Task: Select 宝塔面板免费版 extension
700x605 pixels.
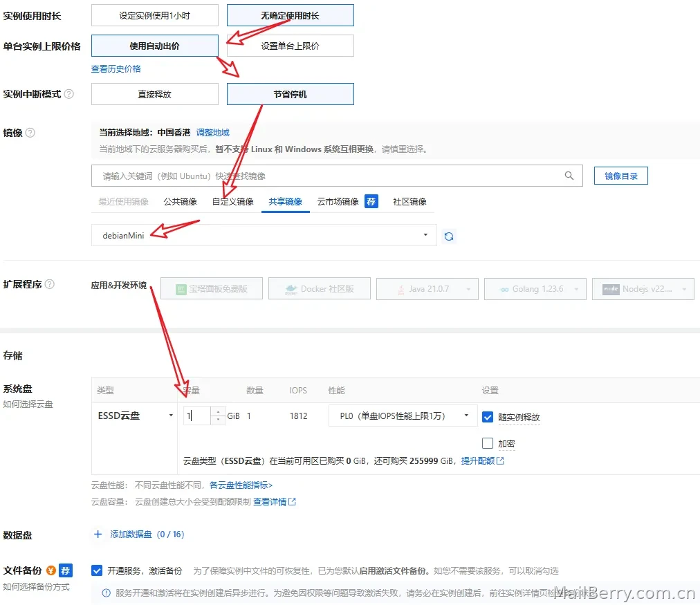Action: (212, 288)
